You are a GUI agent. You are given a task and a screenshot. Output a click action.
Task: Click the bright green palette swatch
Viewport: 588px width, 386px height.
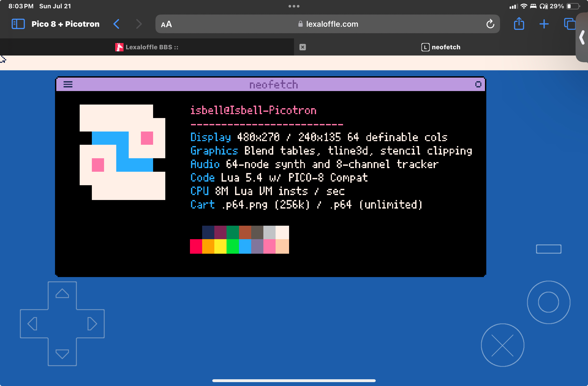pos(233,246)
